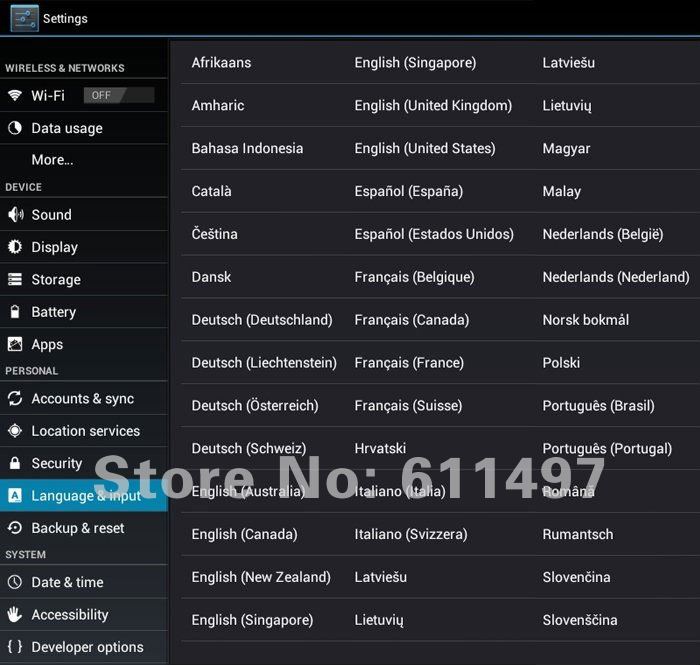700x665 pixels.
Task: Toggle the Wi-Fi OFF switch
Action: pos(119,95)
